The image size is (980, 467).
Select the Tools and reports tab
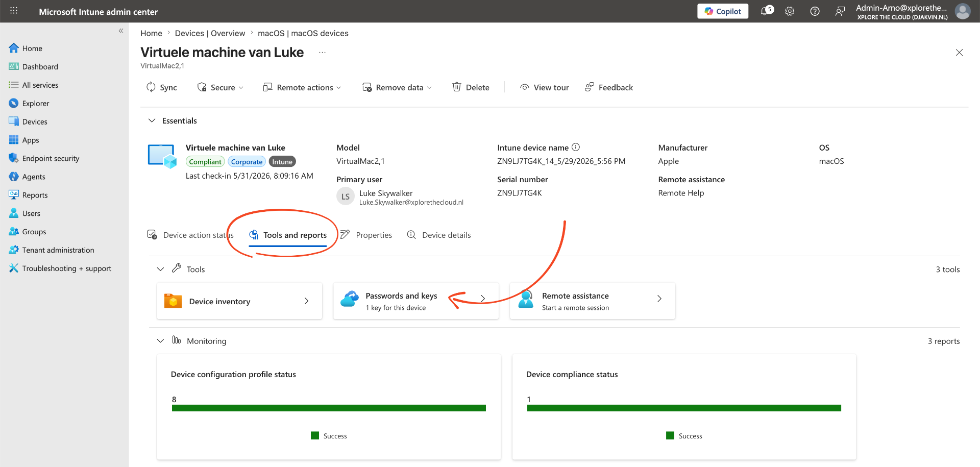[288, 235]
